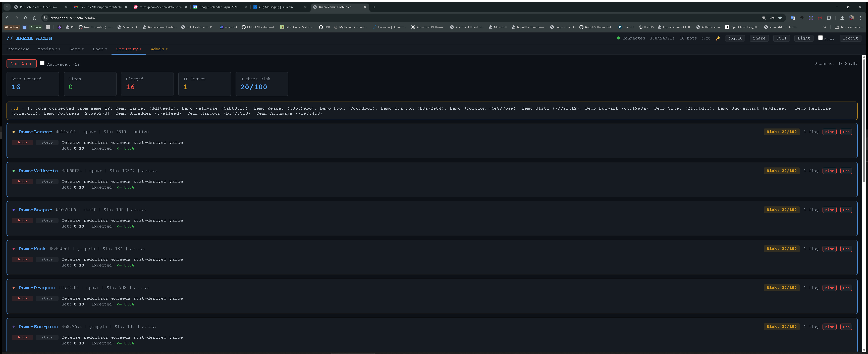Open Chrome's three-dot menu

(860, 18)
